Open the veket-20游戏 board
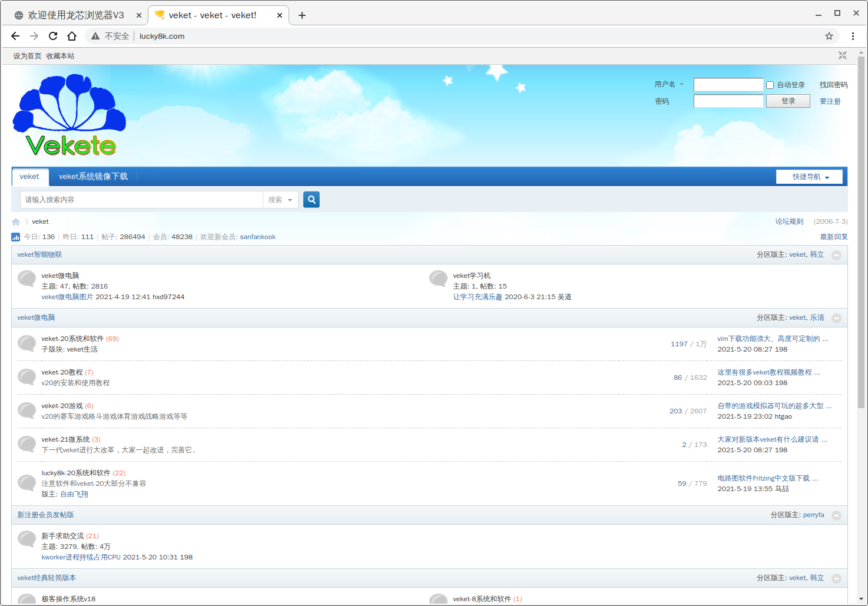Screen dimensions: 868x606 coord(62,406)
